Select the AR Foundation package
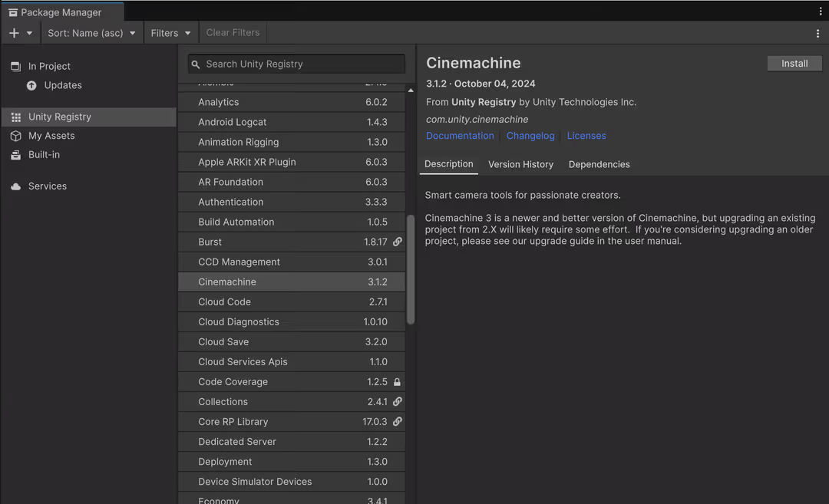This screenshot has width=829, height=504. pyautogui.click(x=292, y=182)
